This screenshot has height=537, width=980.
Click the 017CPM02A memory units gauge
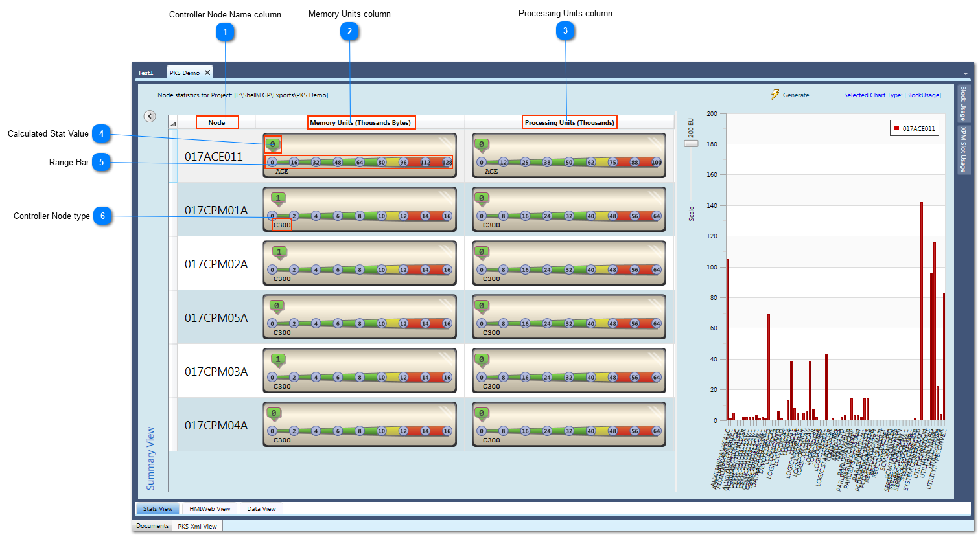(360, 263)
